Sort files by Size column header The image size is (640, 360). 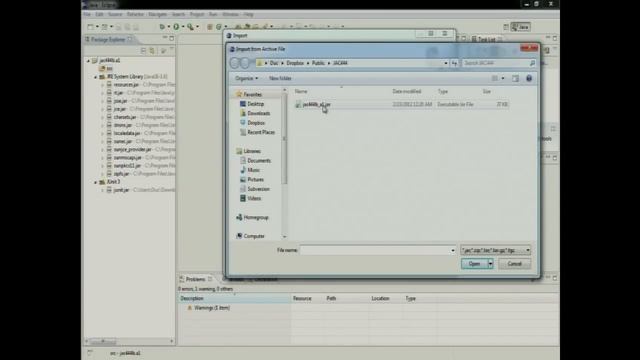(x=487, y=91)
